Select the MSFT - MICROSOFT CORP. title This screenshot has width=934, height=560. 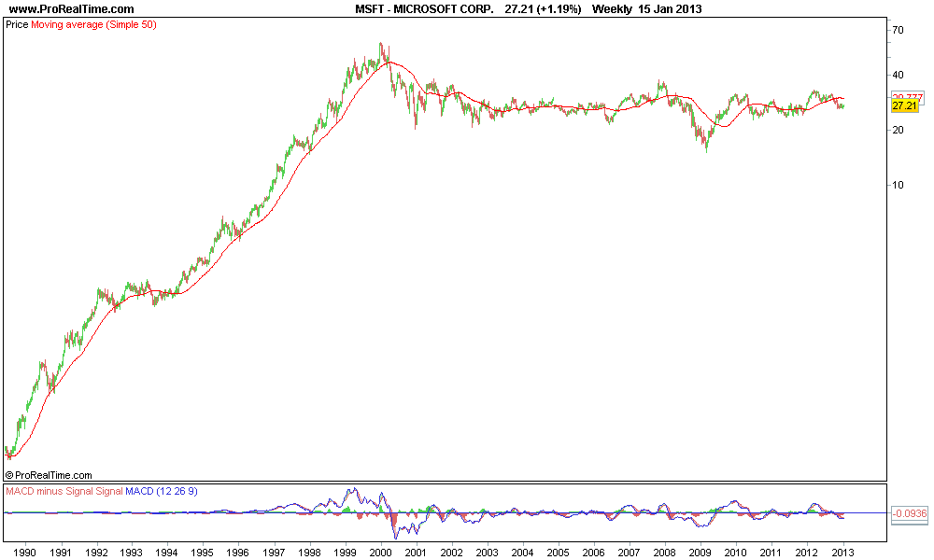point(424,9)
